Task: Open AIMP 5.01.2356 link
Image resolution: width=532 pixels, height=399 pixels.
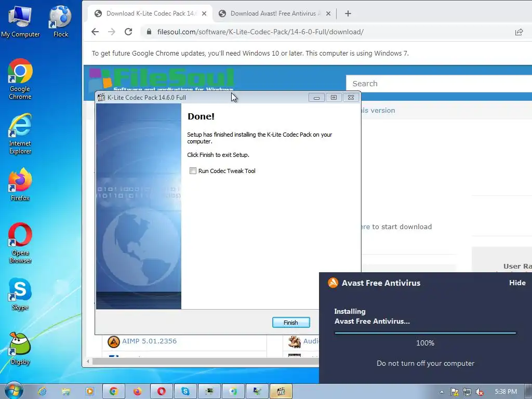Action: click(149, 341)
